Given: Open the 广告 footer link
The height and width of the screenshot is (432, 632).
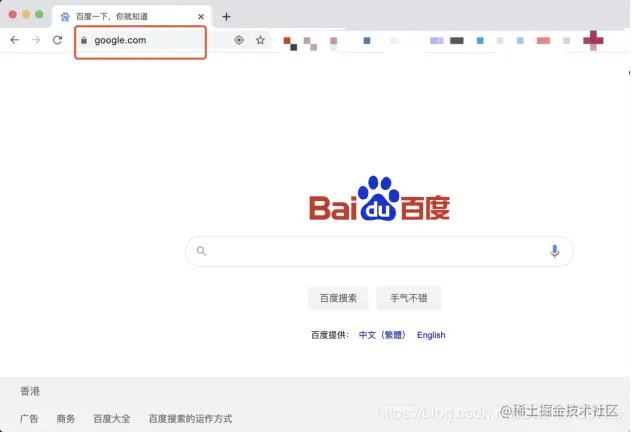Looking at the screenshot, I should (x=29, y=419).
